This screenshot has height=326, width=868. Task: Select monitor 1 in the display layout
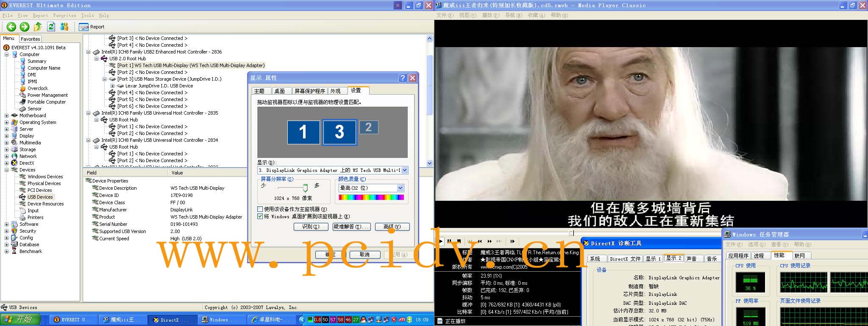[303, 132]
